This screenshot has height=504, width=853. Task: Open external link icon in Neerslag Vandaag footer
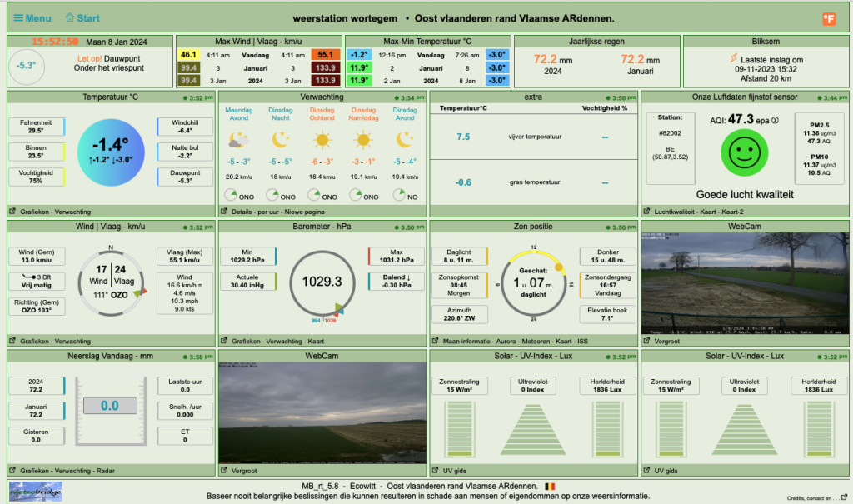12,470
